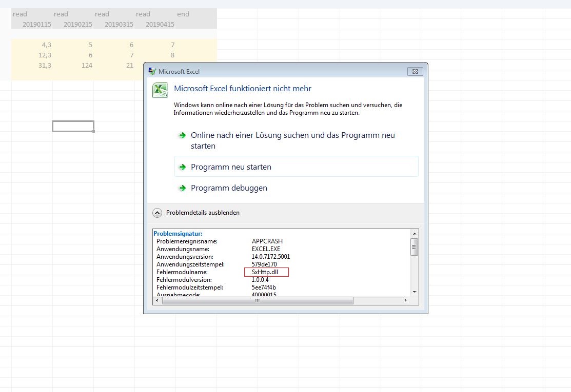Click the small Excel icon in the dialog title bar
The image size is (571, 392).
coord(152,71)
